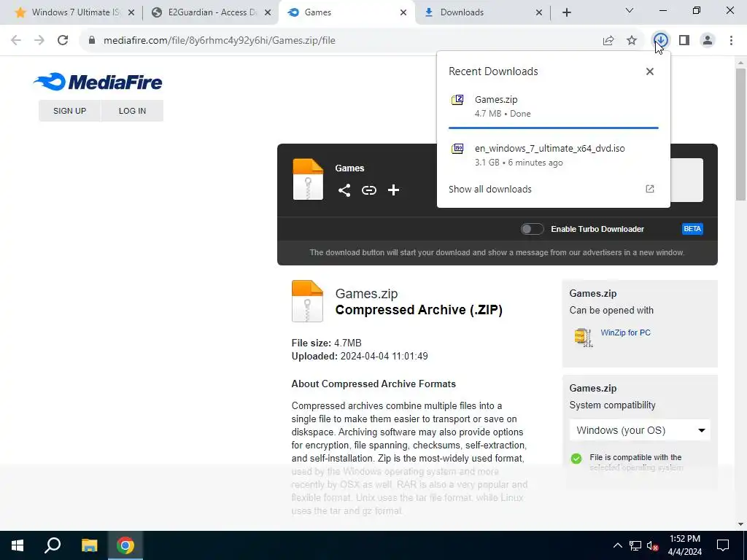Click the Chrome taskbar icon
The width and height of the screenshot is (747, 560).
[125, 545]
